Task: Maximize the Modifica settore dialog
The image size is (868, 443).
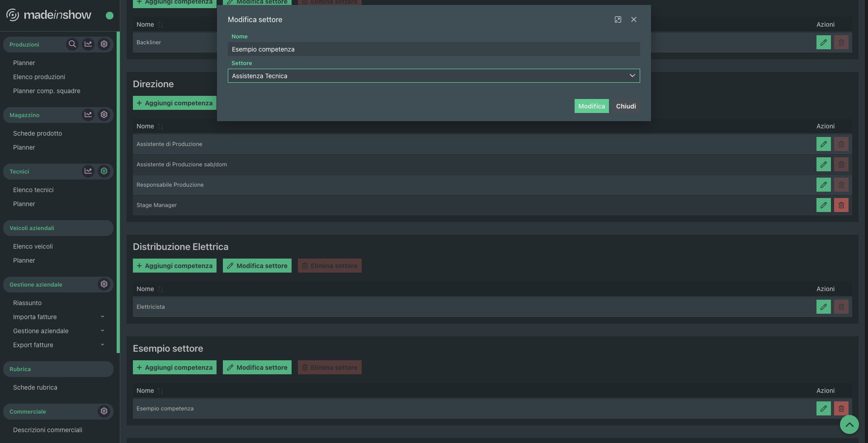Action: pyautogui.click(x=618, y=20)
